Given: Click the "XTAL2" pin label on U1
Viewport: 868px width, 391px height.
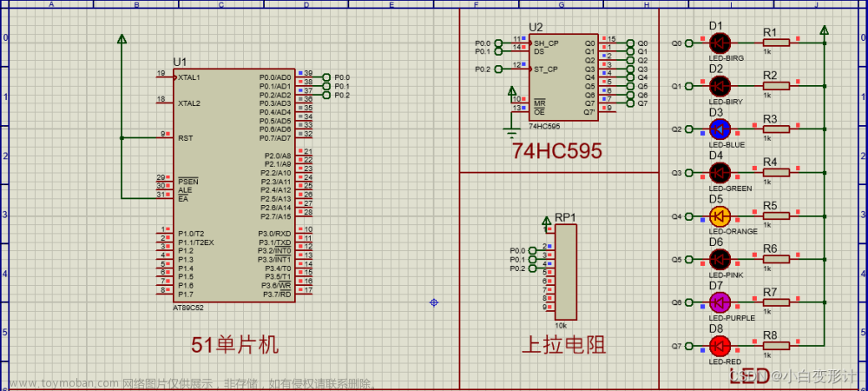Looking at the screenshot, I should [188, 103].
